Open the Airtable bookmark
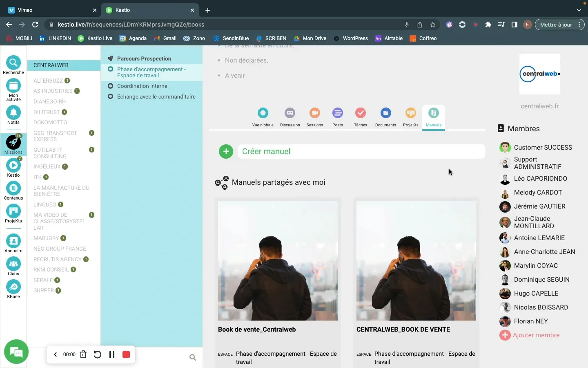Screen dimensions: 588x368 tap(389, 38)
